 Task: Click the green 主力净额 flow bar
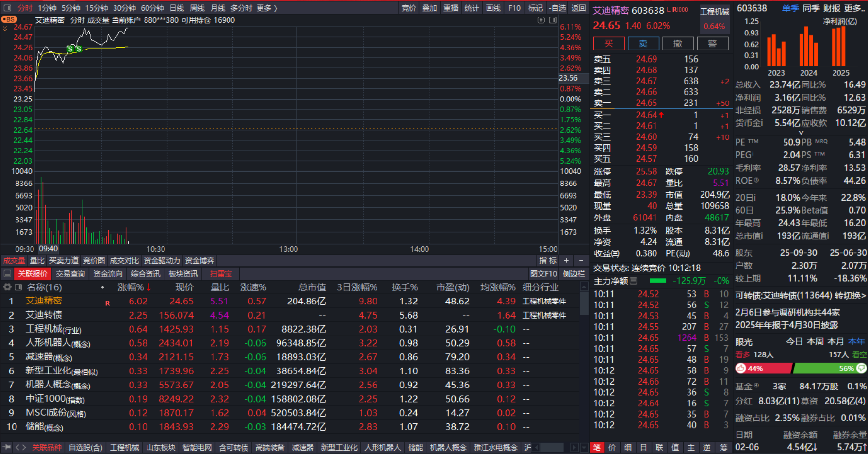[x=658, y=281]
